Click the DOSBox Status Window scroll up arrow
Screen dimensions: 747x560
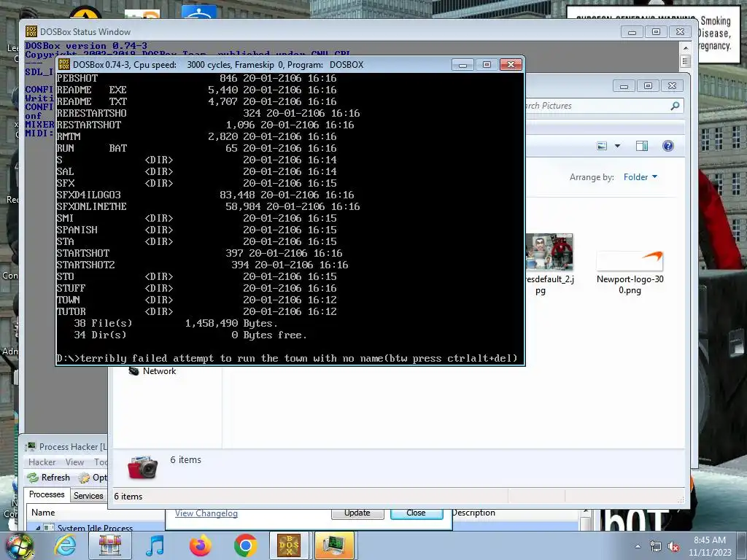[x=685, y=47]
